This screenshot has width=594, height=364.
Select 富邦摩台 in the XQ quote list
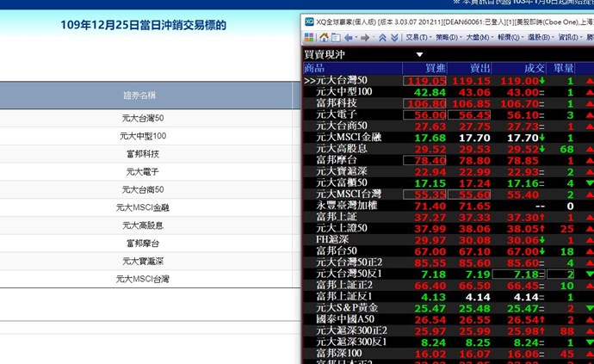click(x=449, y=160)
